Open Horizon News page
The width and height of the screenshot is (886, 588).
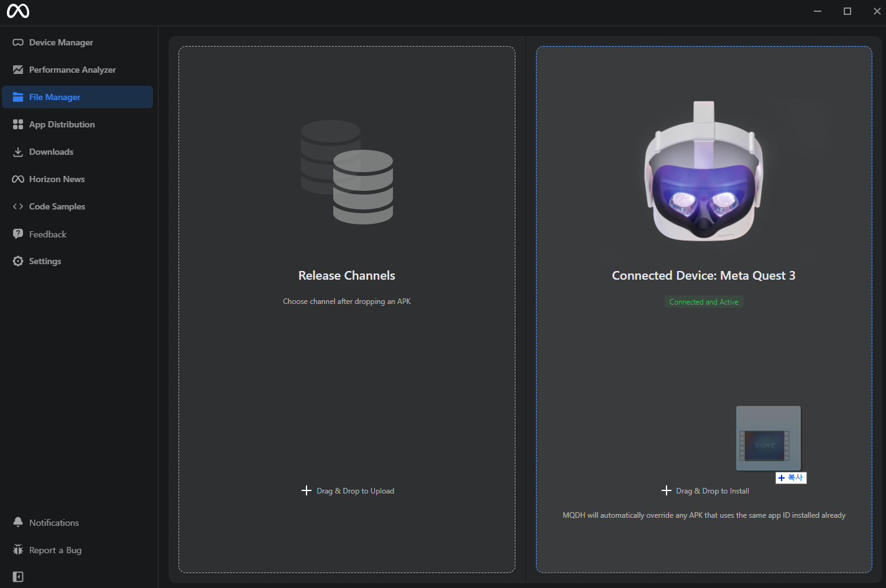(x=78, y=179)
